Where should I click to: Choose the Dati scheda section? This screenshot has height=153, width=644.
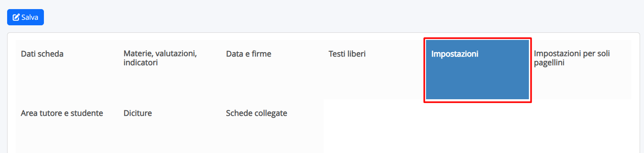tap(67, 69)
